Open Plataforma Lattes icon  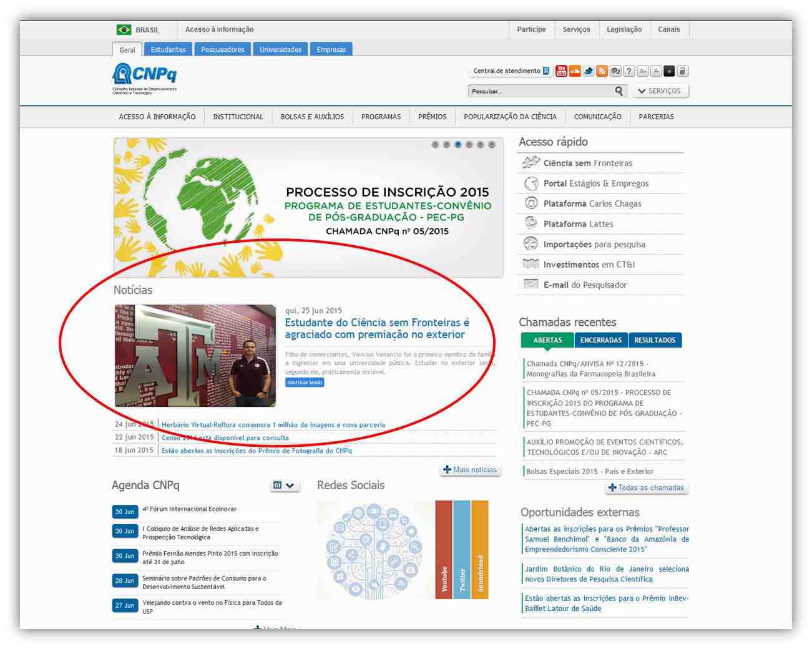pos(531,223)
